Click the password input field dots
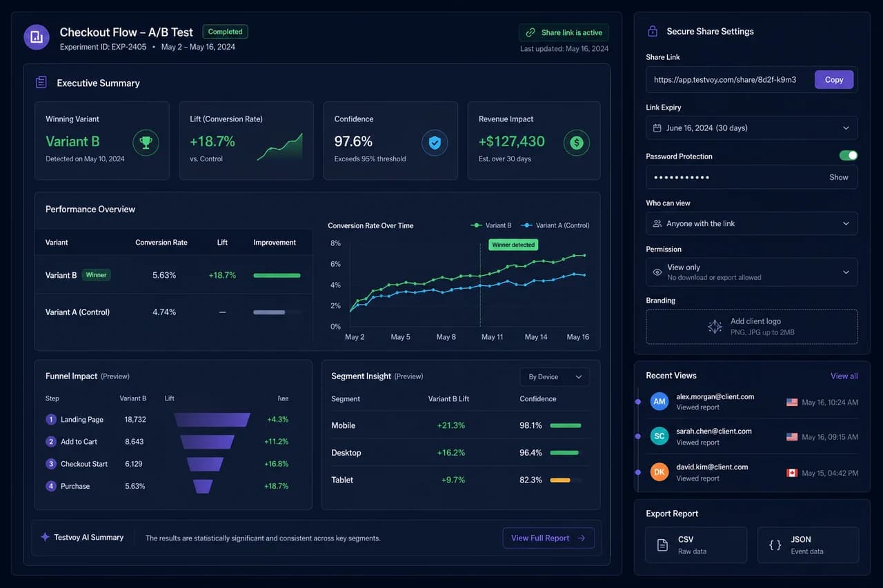Viewport: 883px width, 588px height. (682, 177)
